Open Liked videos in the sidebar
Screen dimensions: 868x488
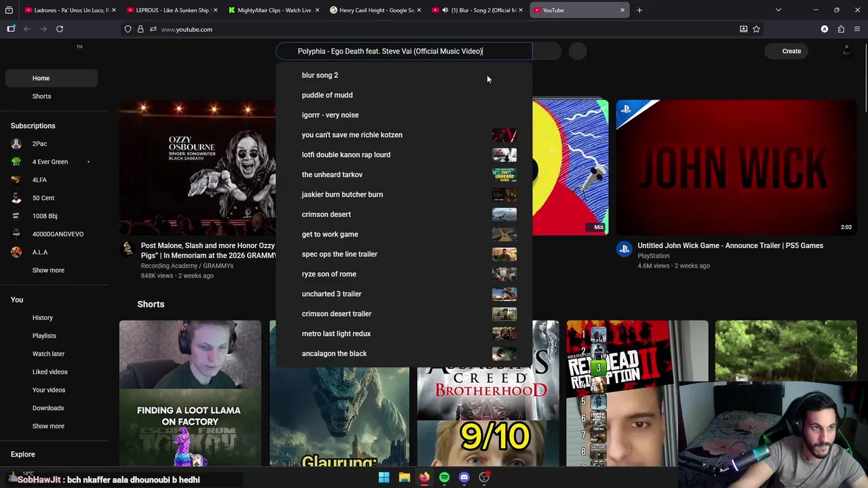point(52,372)
